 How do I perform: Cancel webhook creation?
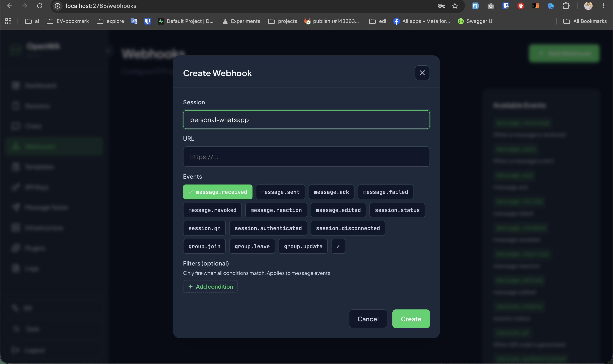point(368,319)
